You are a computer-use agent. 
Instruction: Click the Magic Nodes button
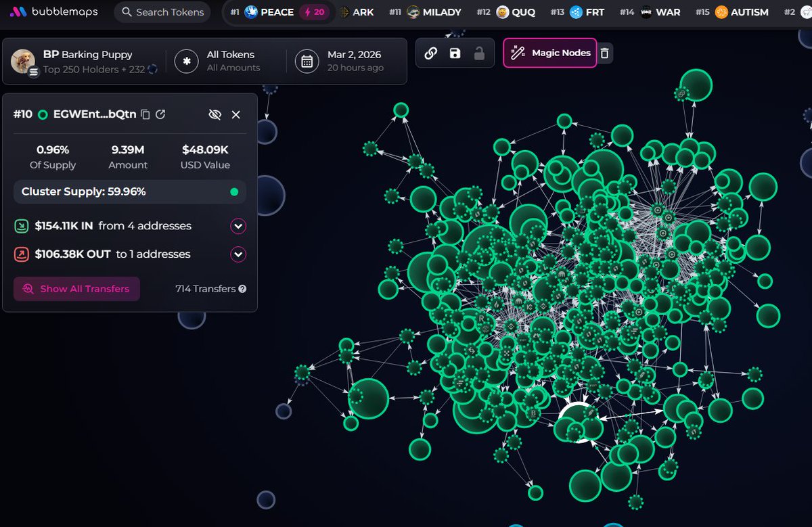tap(550, 53)
